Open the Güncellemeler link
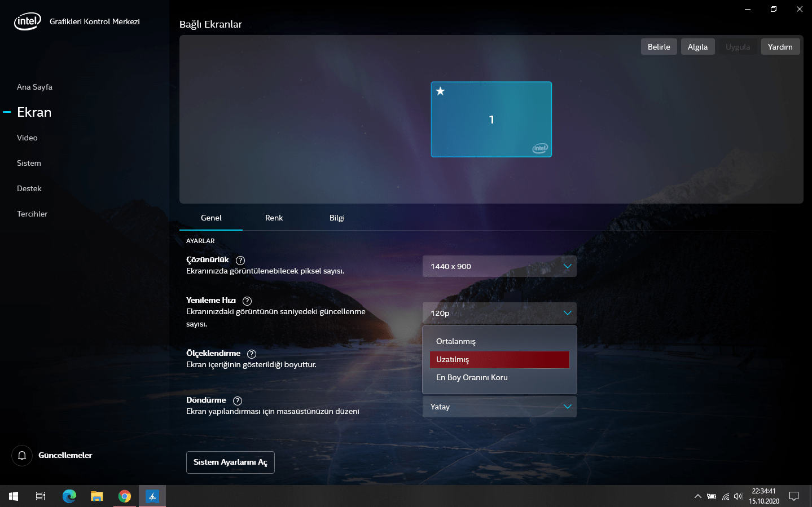812x507 pixels. tap(65, 456)
